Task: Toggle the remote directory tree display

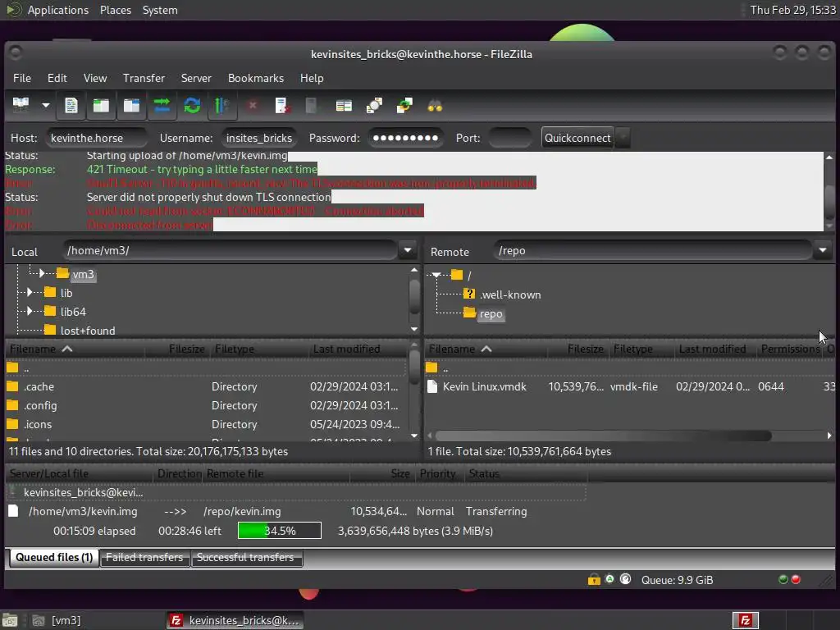Action: pos(131,106)
